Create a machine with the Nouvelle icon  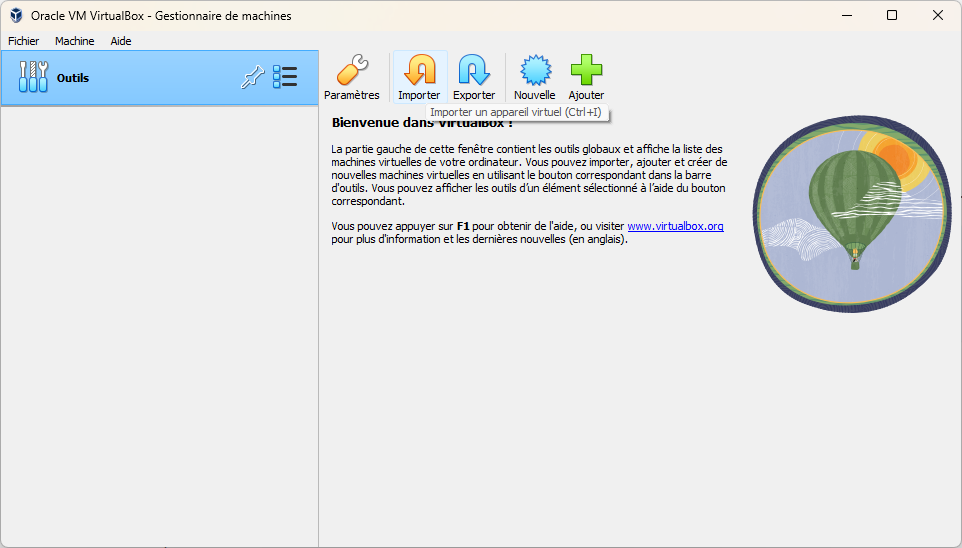(534, 71)
